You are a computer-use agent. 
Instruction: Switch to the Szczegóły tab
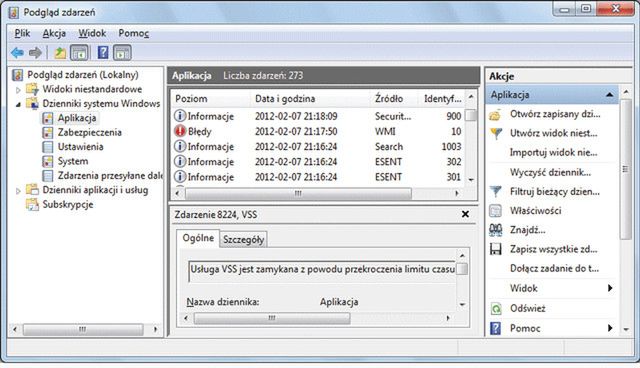pyautogui.click(x=243, y=239)
